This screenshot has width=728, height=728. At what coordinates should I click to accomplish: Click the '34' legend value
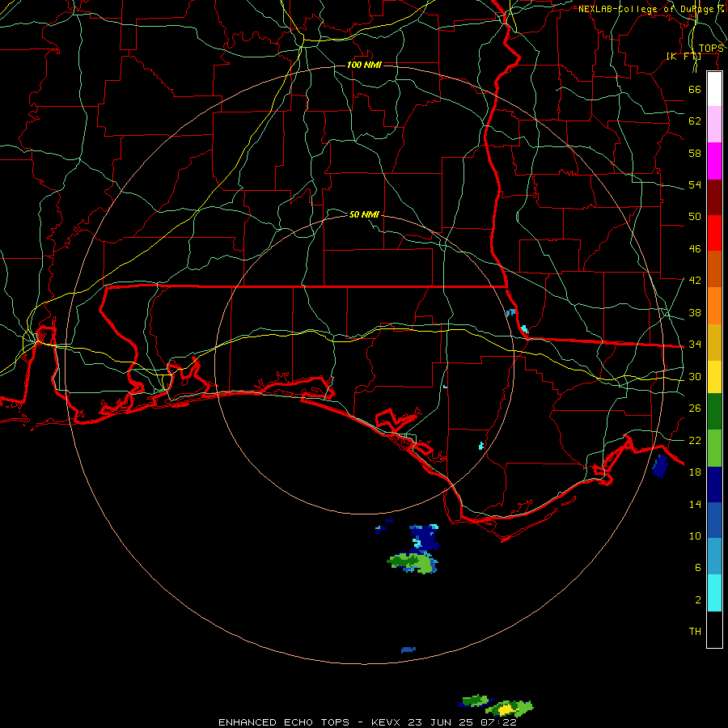(695, 345)
